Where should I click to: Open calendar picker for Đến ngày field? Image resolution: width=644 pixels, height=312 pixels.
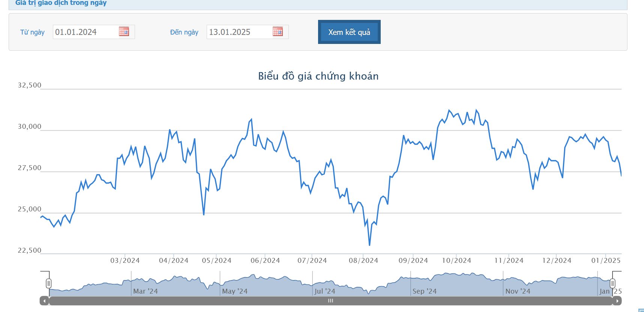[278, 32]
